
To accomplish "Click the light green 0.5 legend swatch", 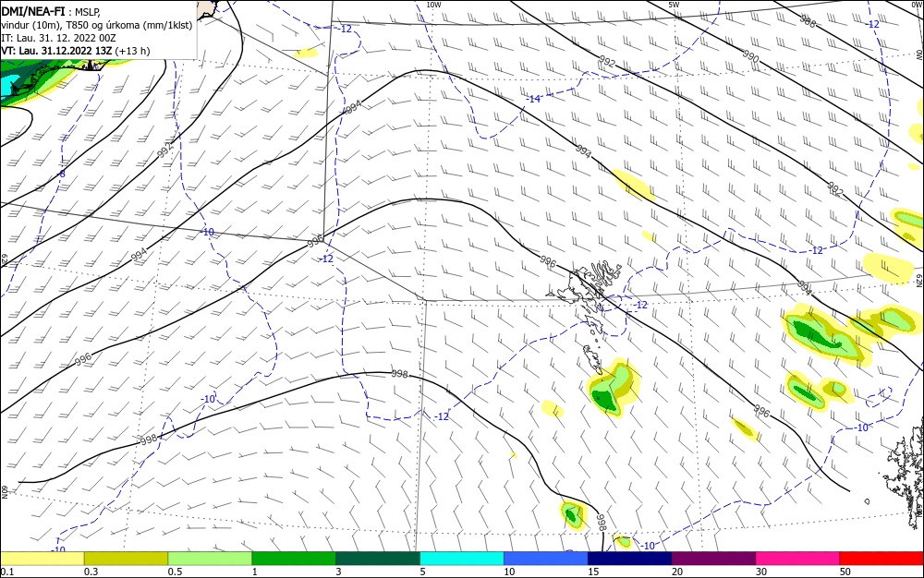I will point(210,559).
